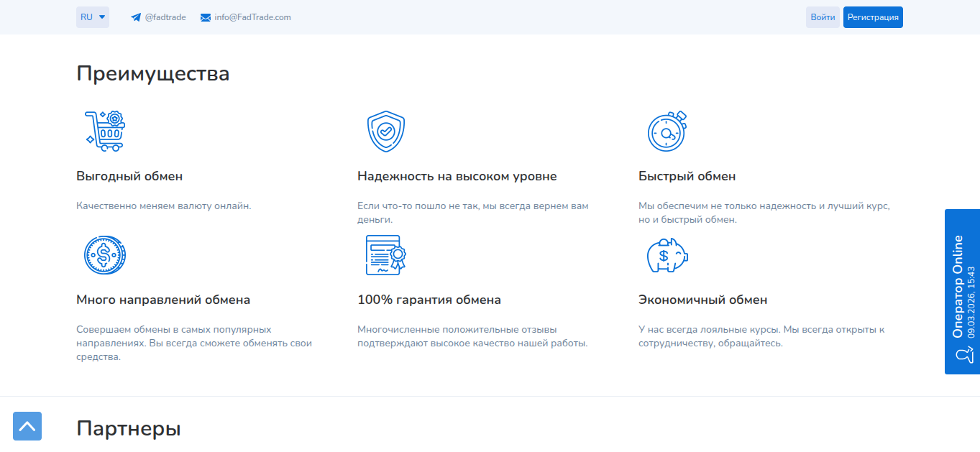Click the piggy bank icon for Экономичный обмен
Image resolution: width=980 pixels, height=452 pixels.
[668, 255]
